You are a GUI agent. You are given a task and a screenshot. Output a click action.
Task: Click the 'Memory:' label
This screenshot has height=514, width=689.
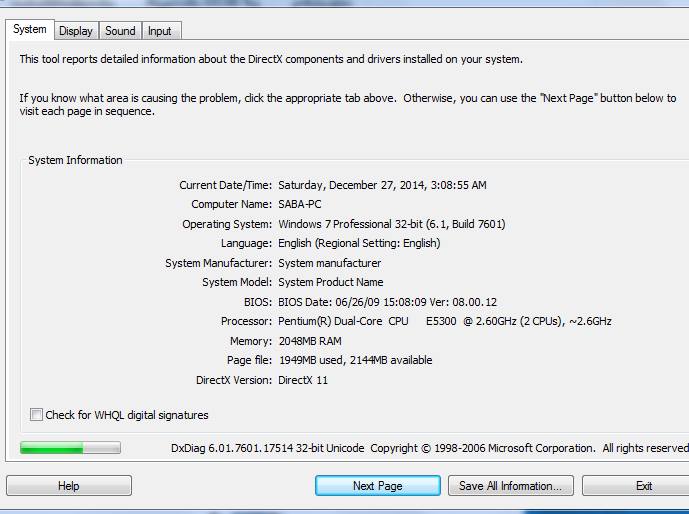pyautogui.click(x=251, y=341)
